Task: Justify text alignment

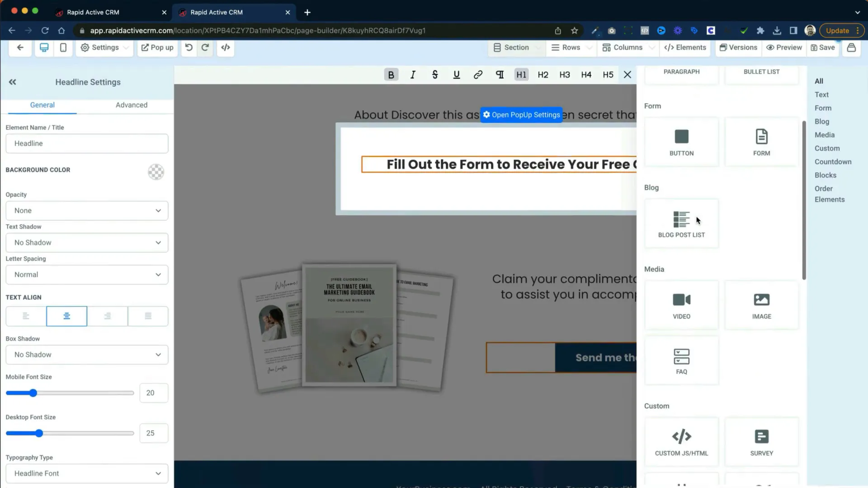Action: click(x=148, y=316)
